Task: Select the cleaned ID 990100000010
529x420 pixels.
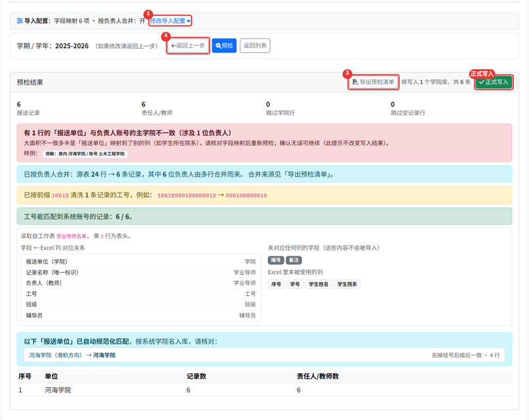Action: pos(246,196)
